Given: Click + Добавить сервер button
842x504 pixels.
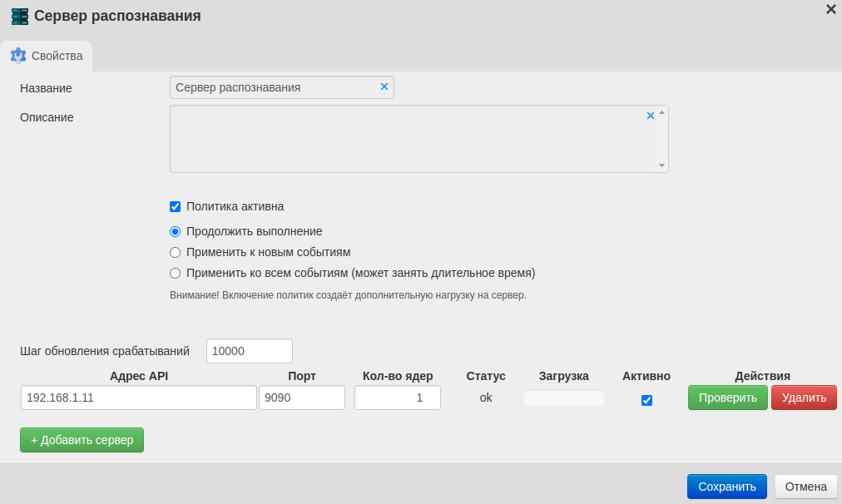Looking at the screenshot, I should 82,440.
